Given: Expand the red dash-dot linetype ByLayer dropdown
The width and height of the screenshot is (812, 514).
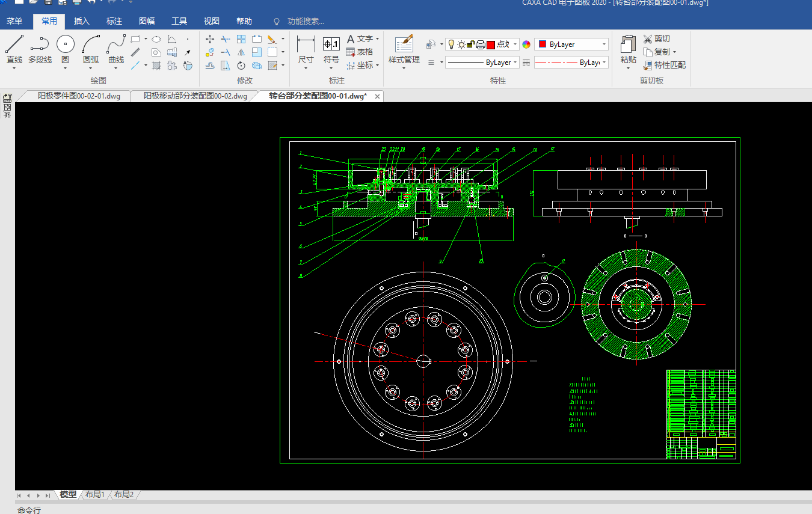Looking at the screenshot, I should pos(604,63).
